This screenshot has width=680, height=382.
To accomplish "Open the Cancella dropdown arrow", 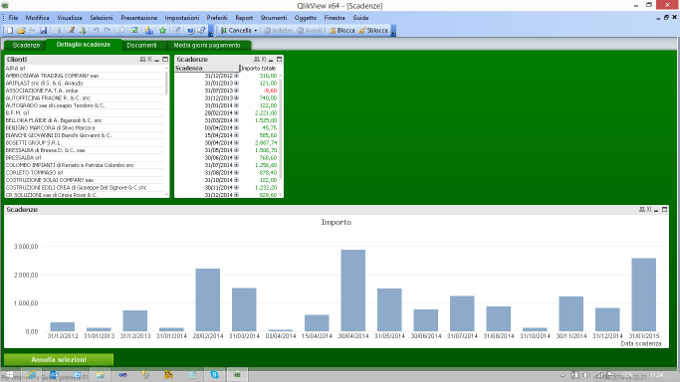I will (x=255, y=30).
